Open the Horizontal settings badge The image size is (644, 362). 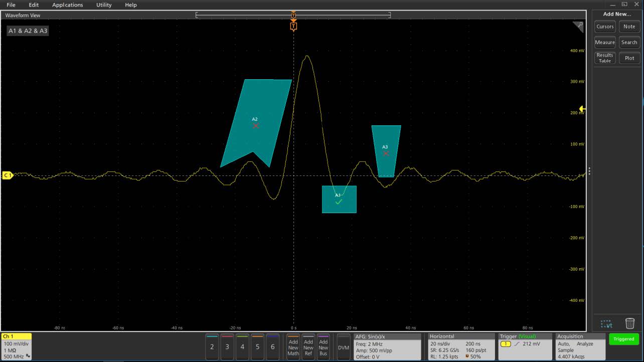coord(460,346)
